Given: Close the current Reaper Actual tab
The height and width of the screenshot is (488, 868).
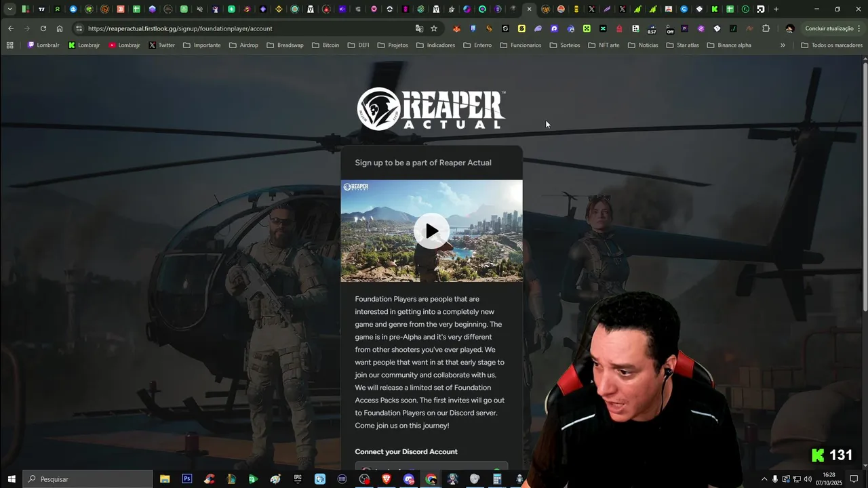Looking at the screenshot, I should pyautogui.click(x=530, y=9).
